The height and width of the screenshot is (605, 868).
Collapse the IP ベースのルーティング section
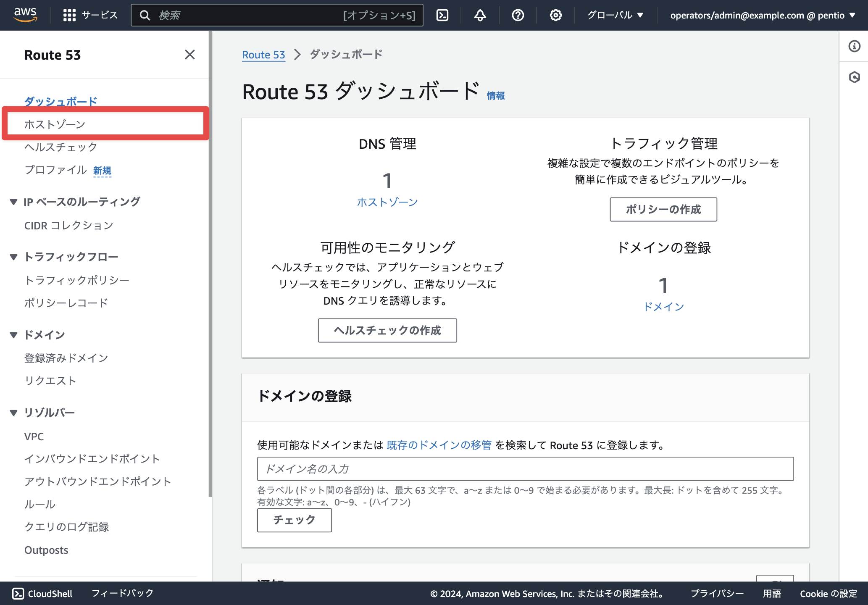pos(14,202)
